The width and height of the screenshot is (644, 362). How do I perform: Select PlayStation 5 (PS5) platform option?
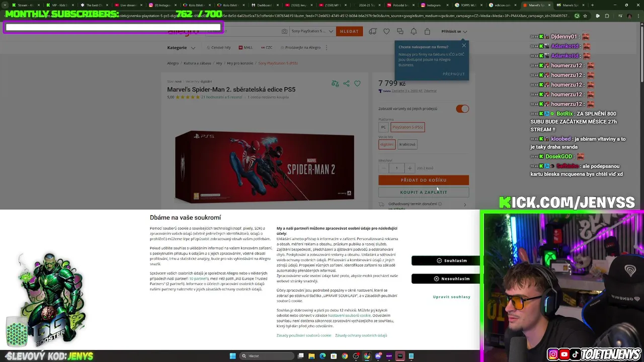[x=408, y=127]
